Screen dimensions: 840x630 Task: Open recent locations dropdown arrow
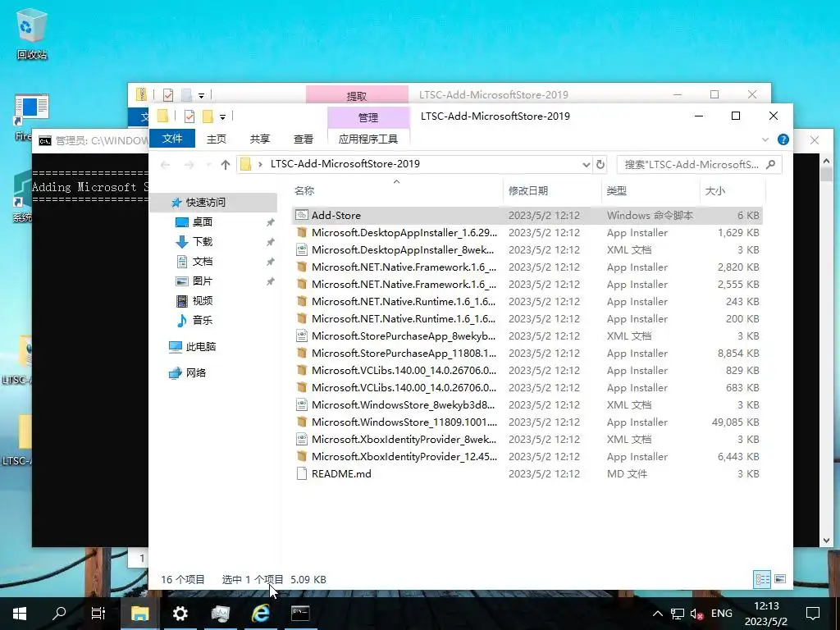point(209,164)
